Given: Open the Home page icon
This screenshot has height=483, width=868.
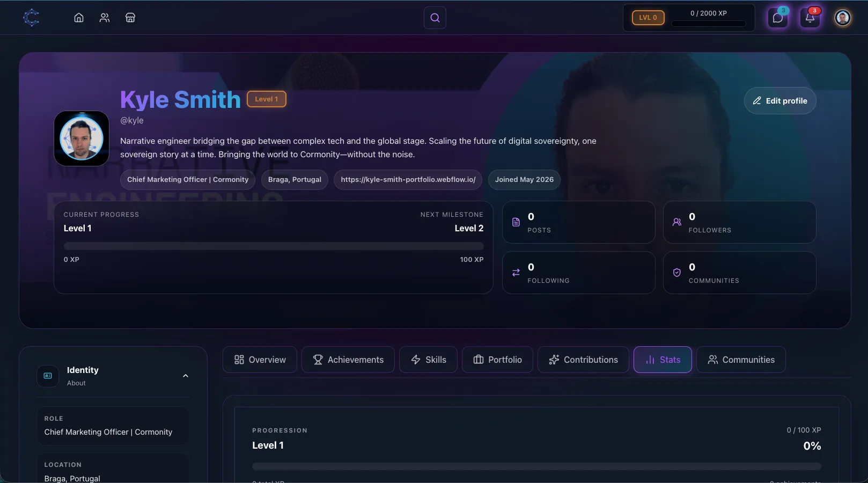Looking at the screenshot, I should pos(79,18).
